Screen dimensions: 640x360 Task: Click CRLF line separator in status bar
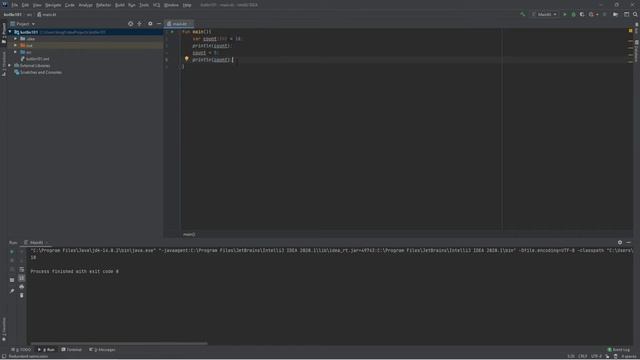[582, 356]
